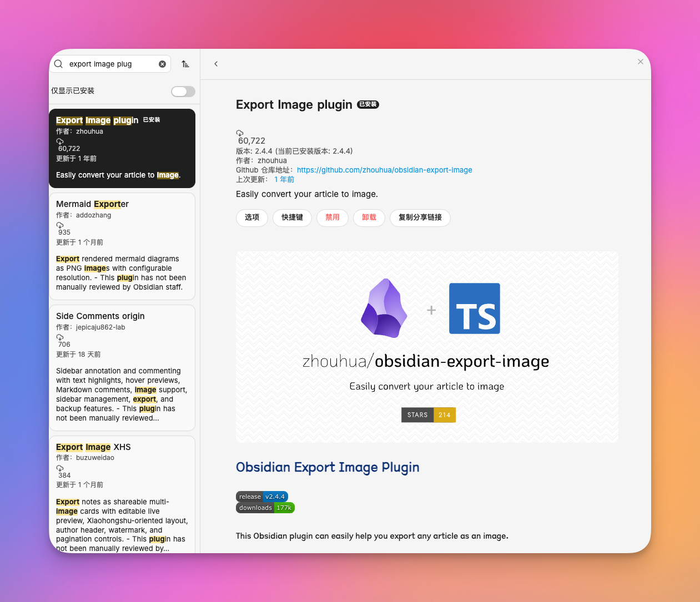Focus the plugin search field
700x602 pixels.
tap(110, 64)
